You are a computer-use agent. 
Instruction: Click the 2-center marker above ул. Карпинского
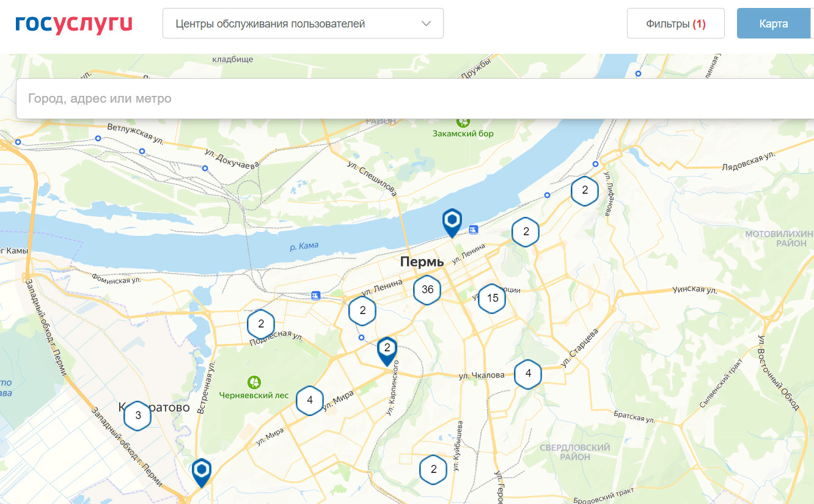coord(387,349)
